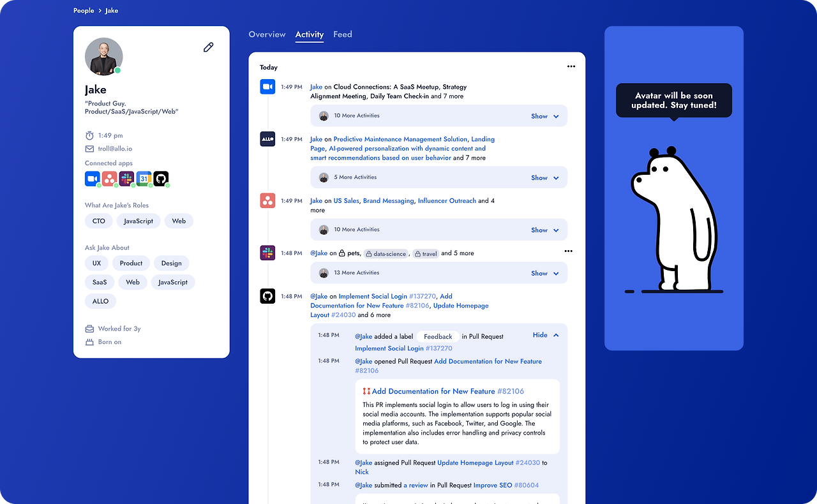Open the Asana connected app icon

coord(109,179)
